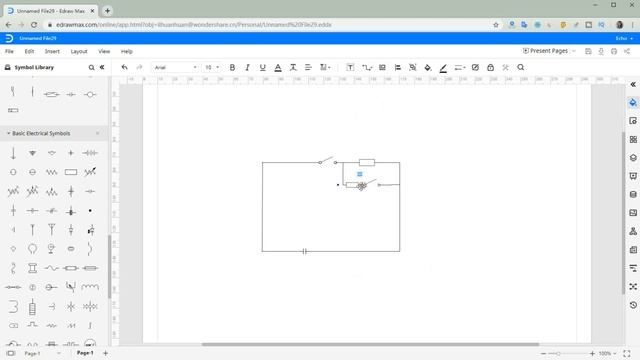Open the History panel icon
Screen dimensions: 640x360
pyautogui.click(x=633, y=305)
